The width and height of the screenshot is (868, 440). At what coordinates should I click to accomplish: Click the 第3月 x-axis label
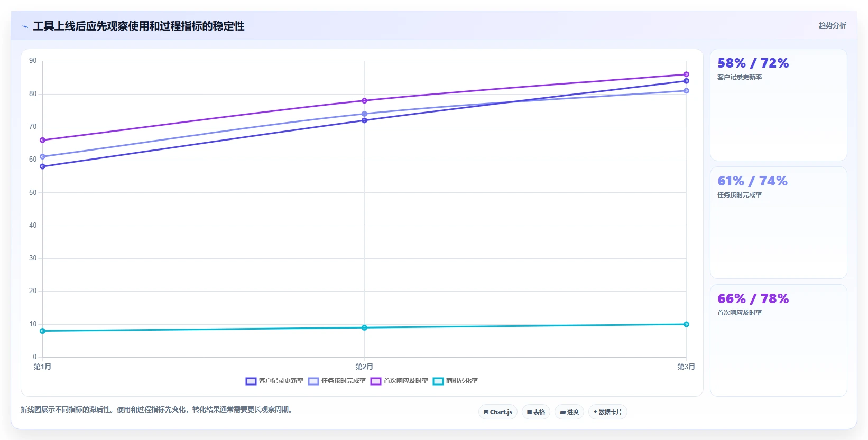pos(686,367)
